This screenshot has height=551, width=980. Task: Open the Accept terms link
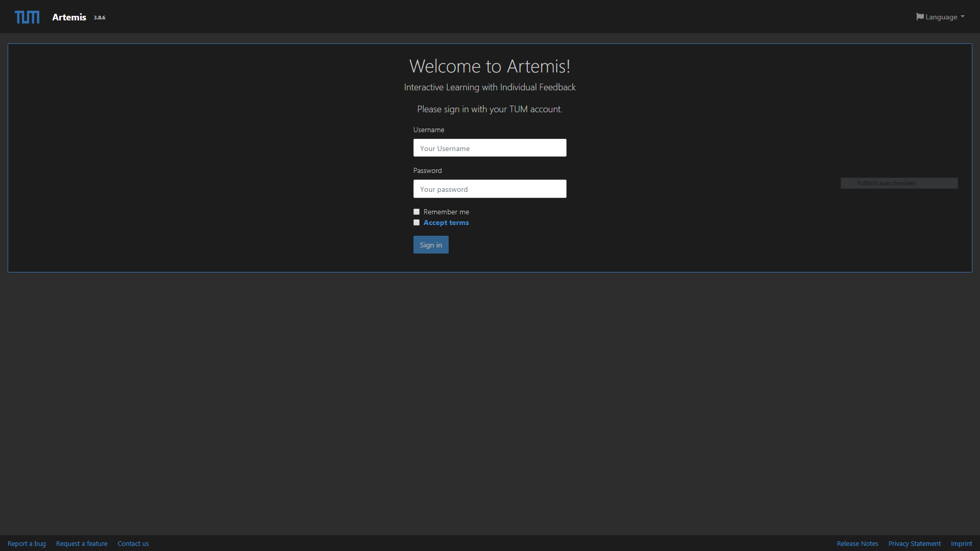[446, 222]
